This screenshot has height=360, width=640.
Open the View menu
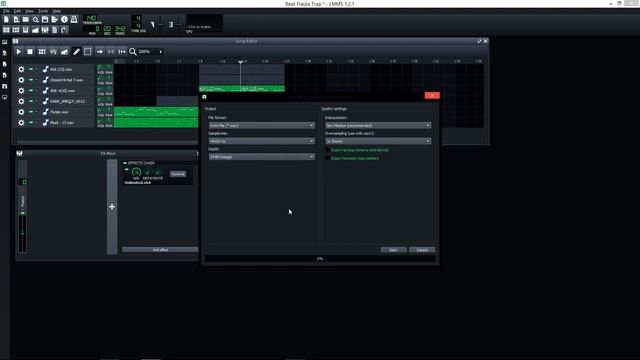29,11
